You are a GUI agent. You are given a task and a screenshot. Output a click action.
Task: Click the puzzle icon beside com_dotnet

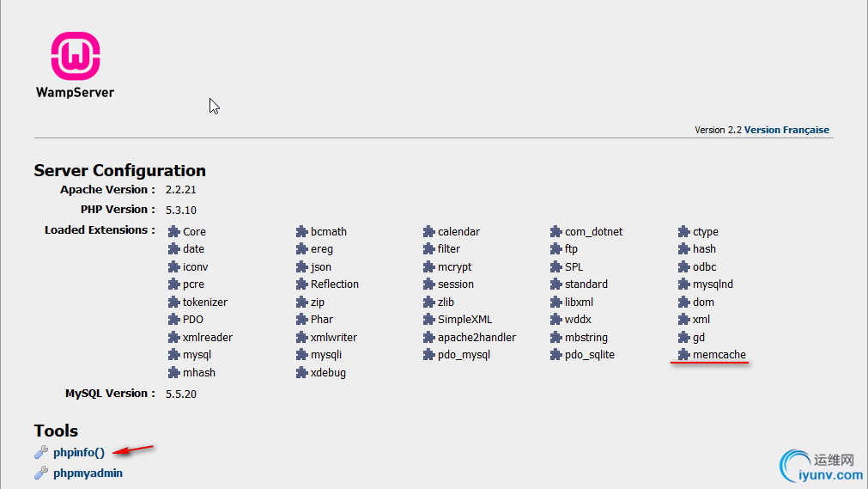[556, 232]
